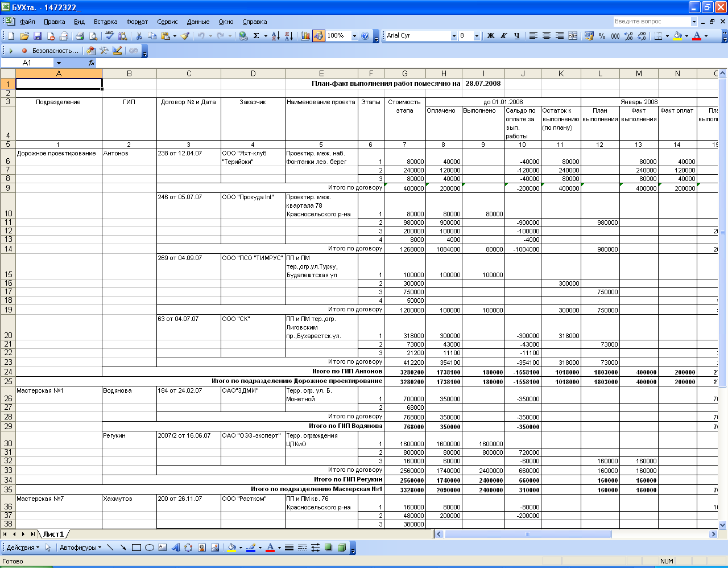
Task: Toggle align left
Action: [533, 36]
